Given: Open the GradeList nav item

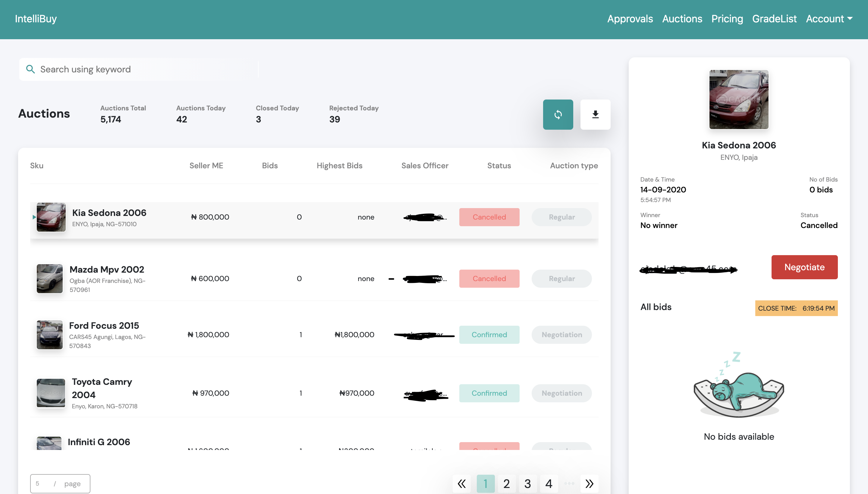Looking at the screenshot, I should (774, 19).
